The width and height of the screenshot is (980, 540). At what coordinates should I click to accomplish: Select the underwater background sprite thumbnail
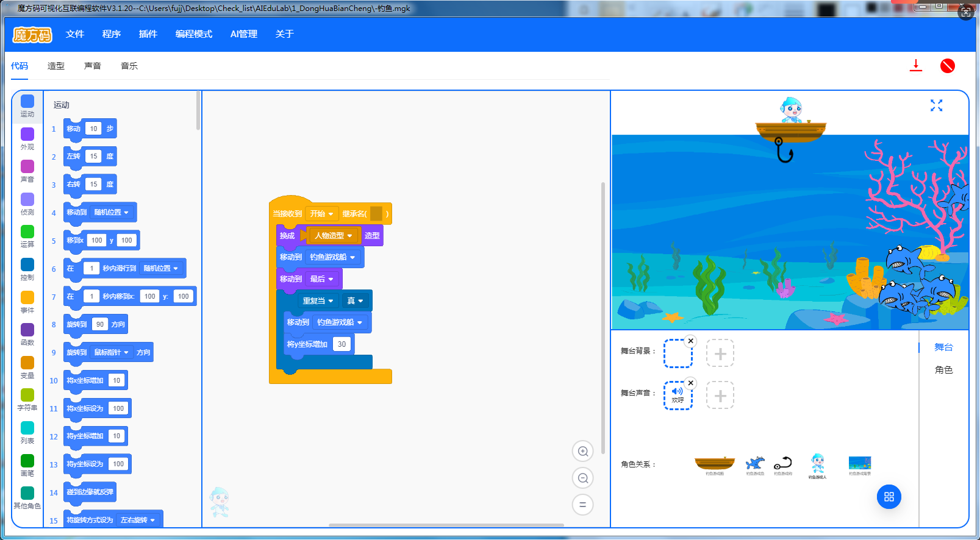pyautogui.click(x=860, y=465)
